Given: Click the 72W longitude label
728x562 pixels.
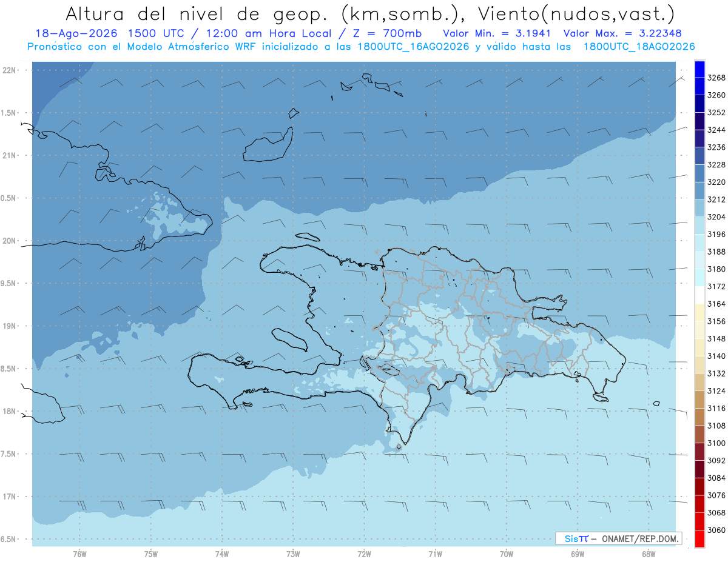Looking at the screenshot, I should click(365, 554).
